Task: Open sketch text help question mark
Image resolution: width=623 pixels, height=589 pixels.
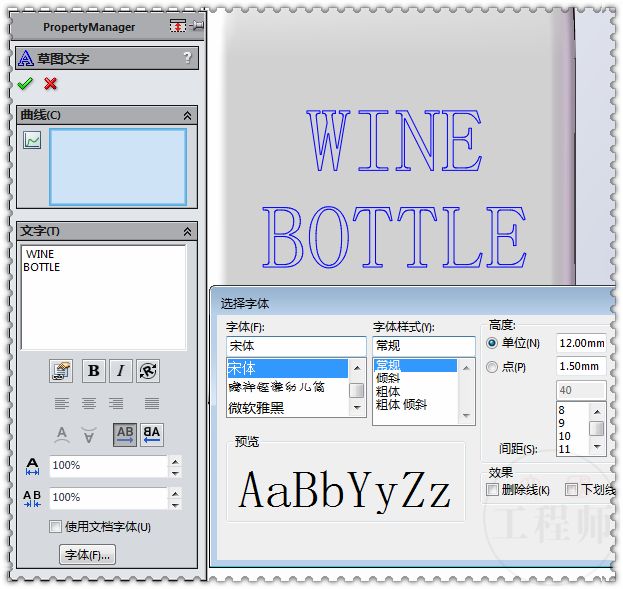Action: click(187, 58)
